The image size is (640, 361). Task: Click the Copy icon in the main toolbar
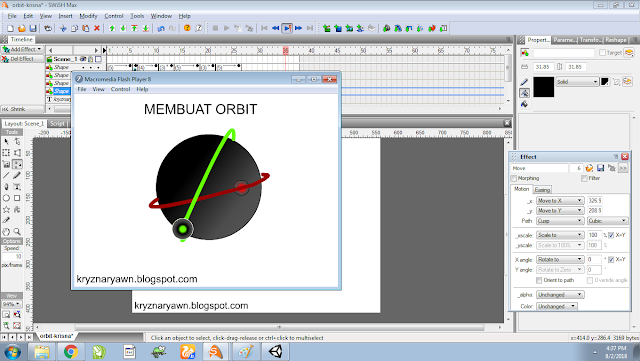74,28
